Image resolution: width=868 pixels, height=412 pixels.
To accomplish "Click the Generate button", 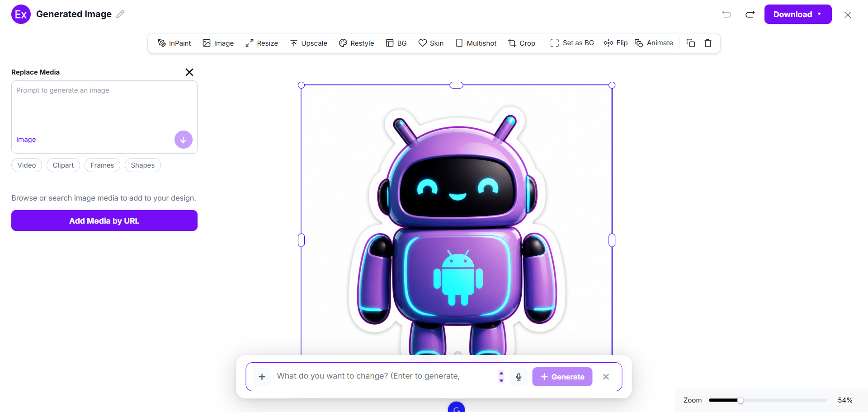I will coord(562,377).
